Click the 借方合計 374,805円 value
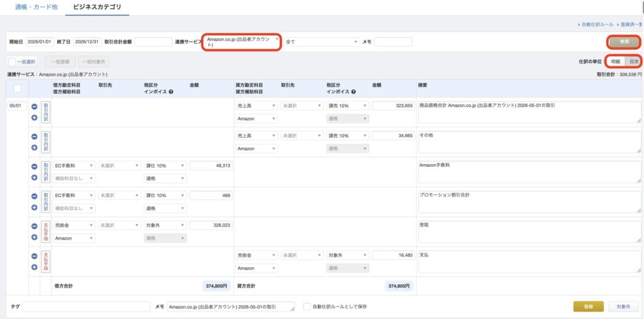Viewport: 644px width, 319px height. 216,286
